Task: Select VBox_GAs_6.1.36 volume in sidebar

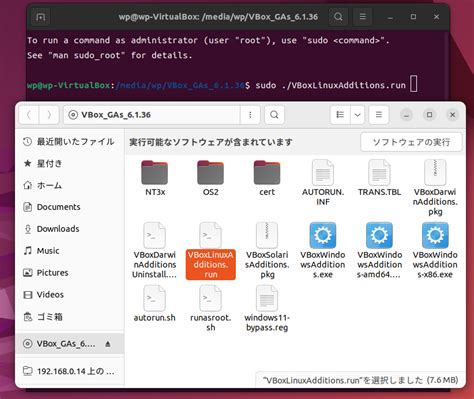Action: tap(69, 344)
